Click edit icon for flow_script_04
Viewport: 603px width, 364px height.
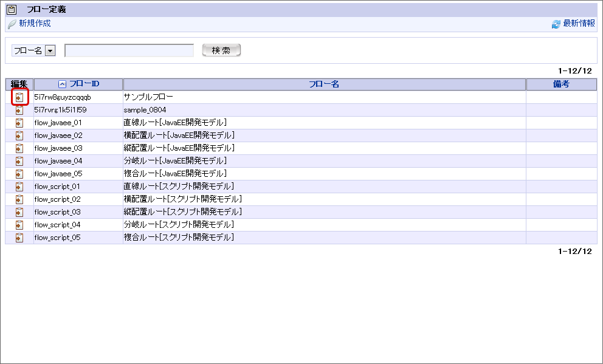click(19, 224)
